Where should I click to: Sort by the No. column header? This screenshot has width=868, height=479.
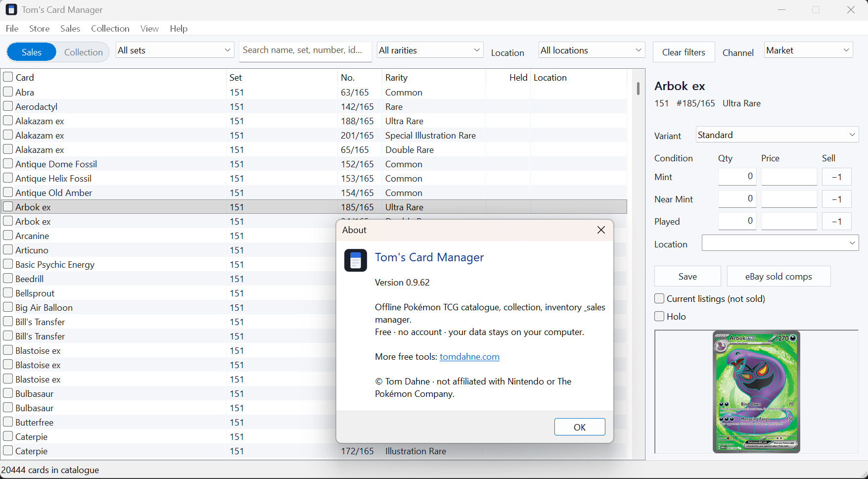click(x=360, y=77)
